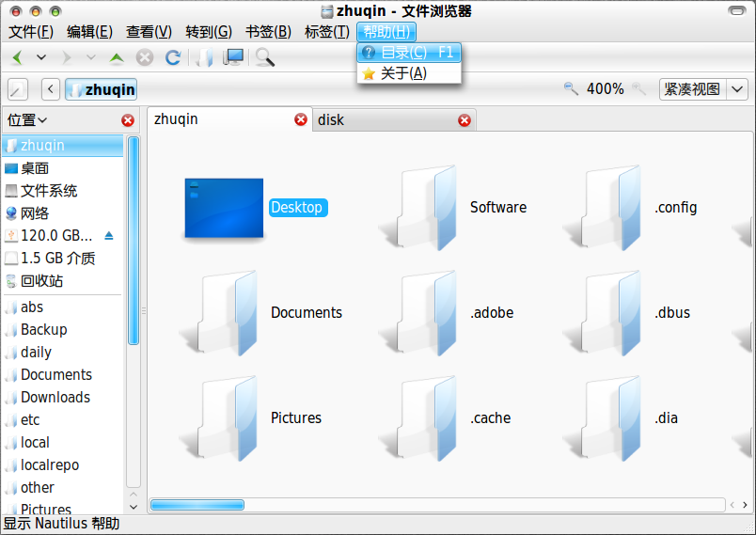This screenshot has width=756, height=535.
Task: Close the disk tab
Action: click(x=465, y=120)
